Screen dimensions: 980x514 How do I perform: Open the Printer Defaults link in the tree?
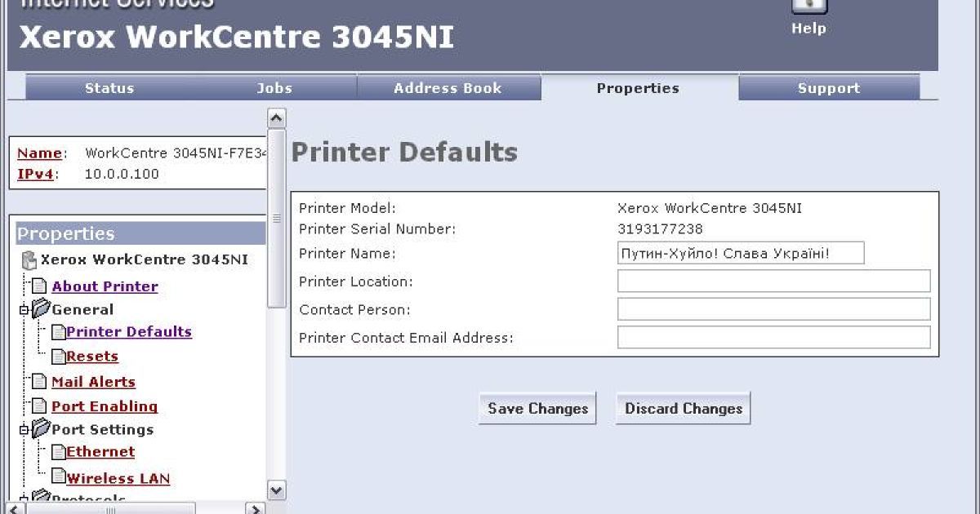point(129,332)
